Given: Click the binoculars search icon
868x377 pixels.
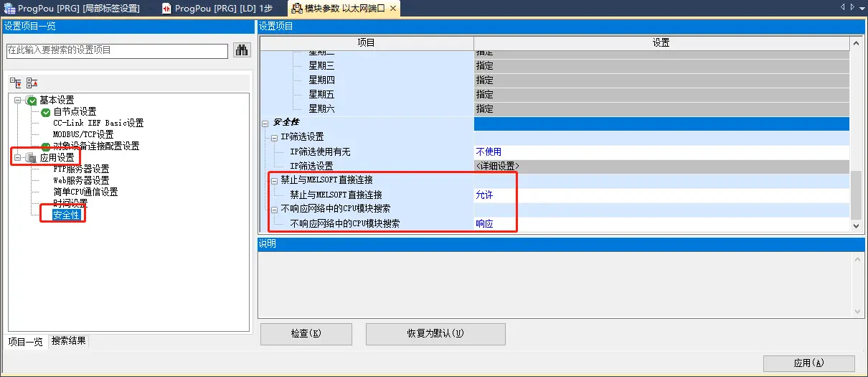Looking at the screenshot, I should point(242,50).
